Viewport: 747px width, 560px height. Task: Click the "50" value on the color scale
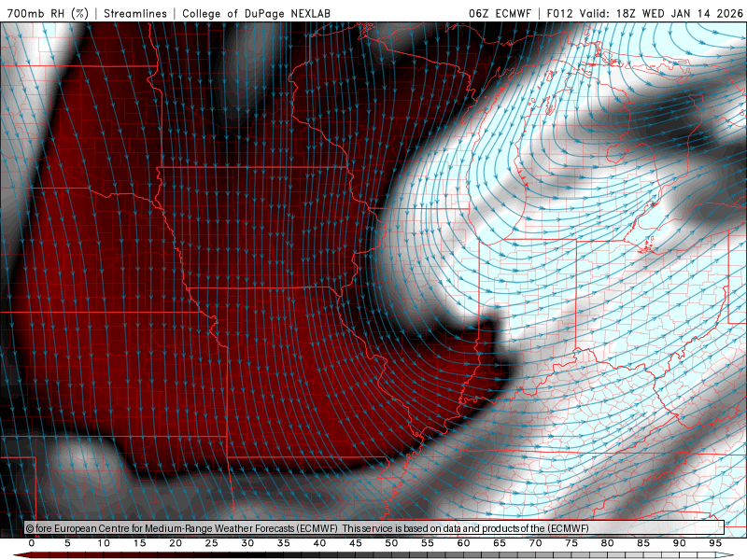pyautogui.click(x=391, y=543)
